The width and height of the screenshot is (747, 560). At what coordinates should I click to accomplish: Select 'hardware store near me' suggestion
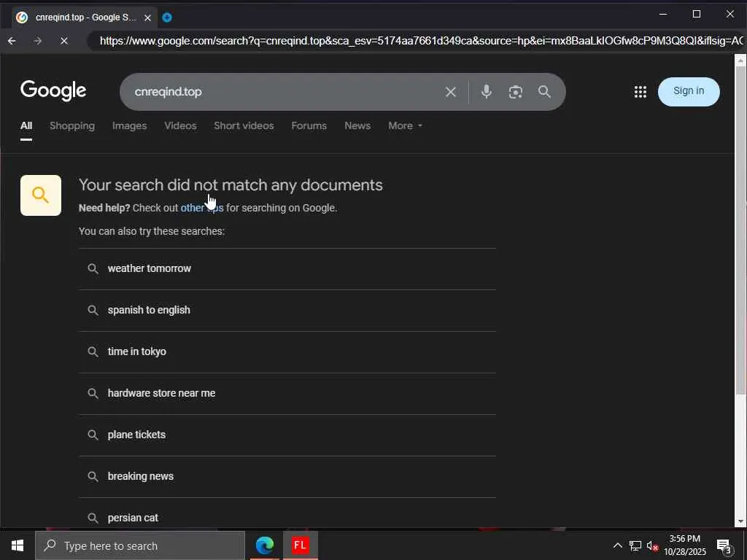coord(287,393)
